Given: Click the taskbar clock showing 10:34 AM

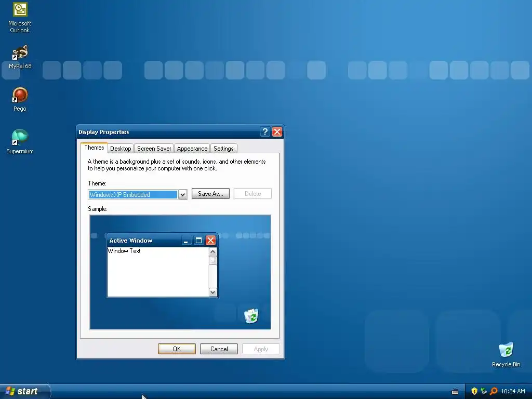Looking at the screenshot, I should click(513, 391).
